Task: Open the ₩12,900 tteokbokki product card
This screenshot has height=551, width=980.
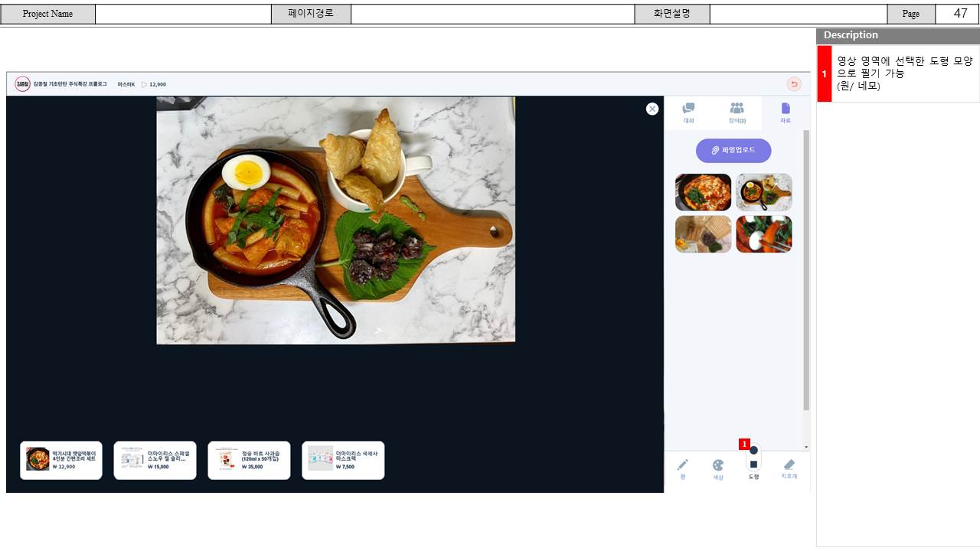Action: point(61,460)
